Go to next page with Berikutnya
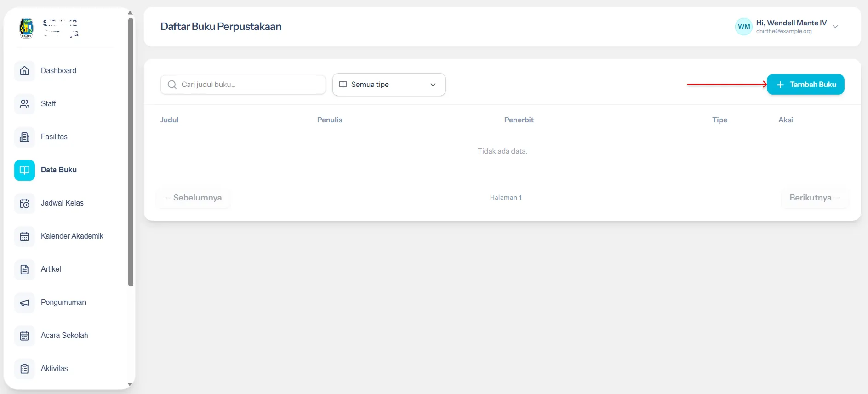 [815, 198]
